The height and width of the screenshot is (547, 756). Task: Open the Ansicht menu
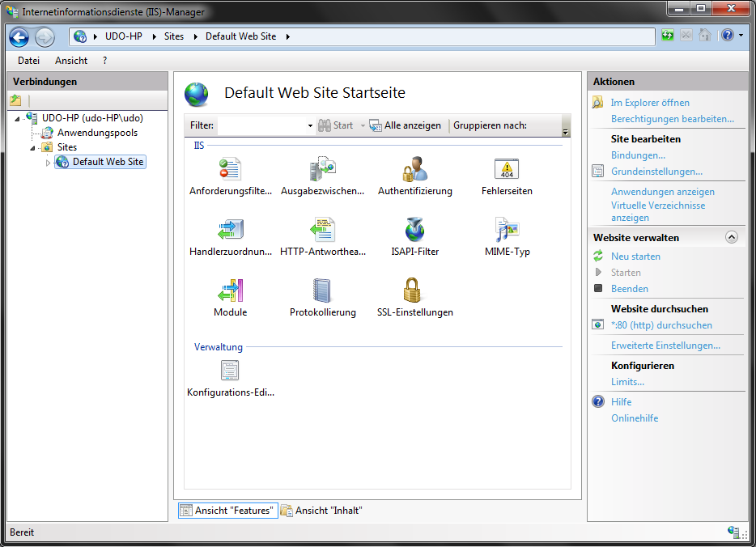[71, 61]
